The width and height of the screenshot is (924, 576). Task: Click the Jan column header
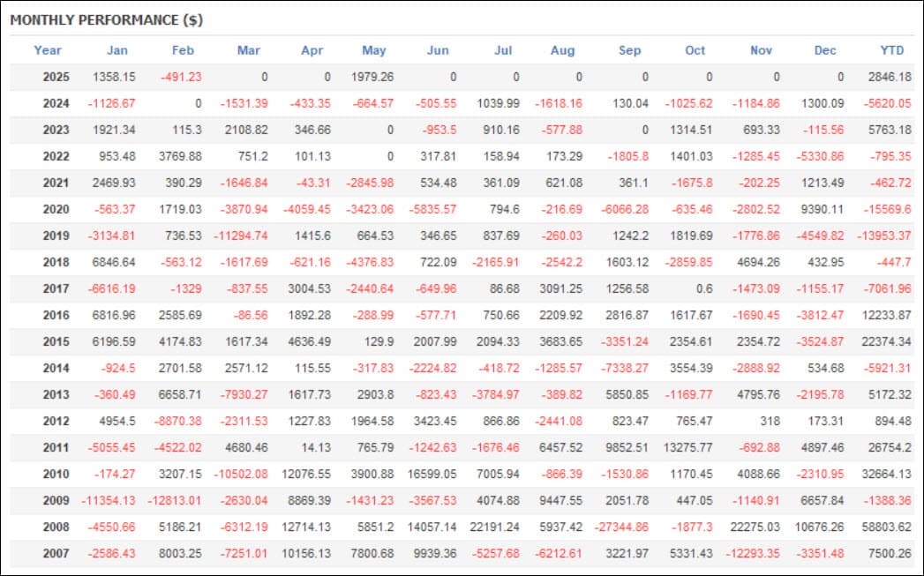116,50
